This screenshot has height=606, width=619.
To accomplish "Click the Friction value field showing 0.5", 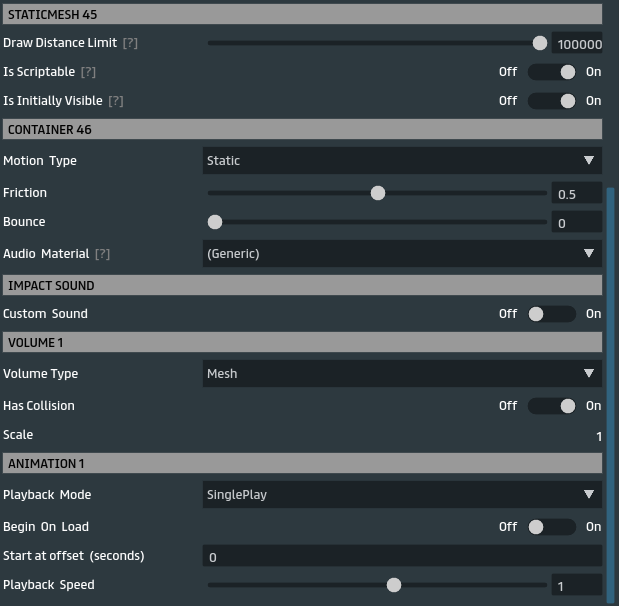I will point(577,193).
